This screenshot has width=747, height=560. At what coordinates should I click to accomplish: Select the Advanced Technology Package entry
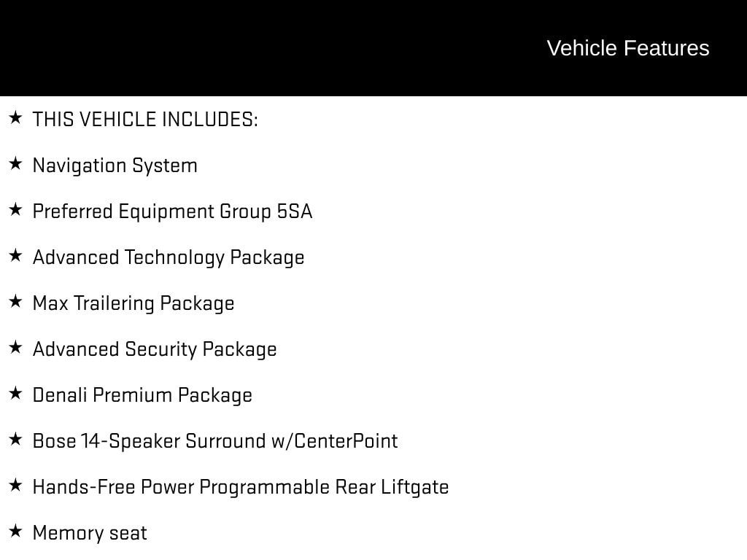169,257
